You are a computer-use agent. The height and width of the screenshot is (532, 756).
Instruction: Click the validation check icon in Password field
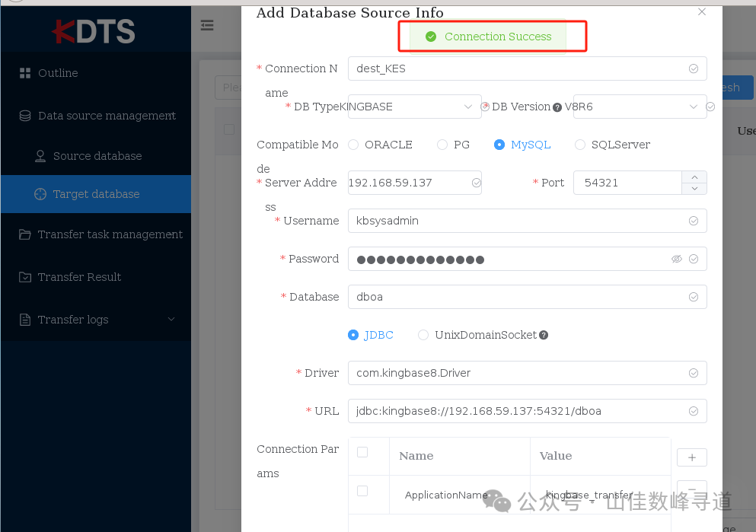pyautogui.click(x=694, y=259)
